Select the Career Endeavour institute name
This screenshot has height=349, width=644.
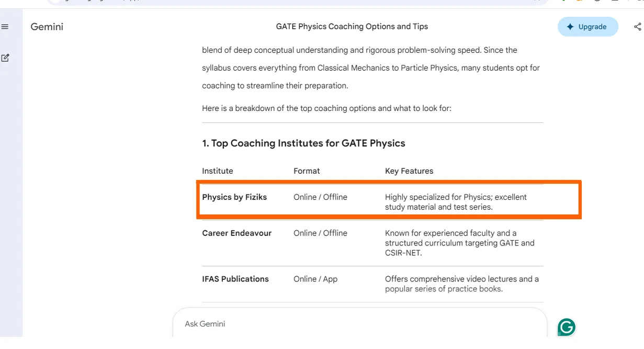(x=237, y=233)
